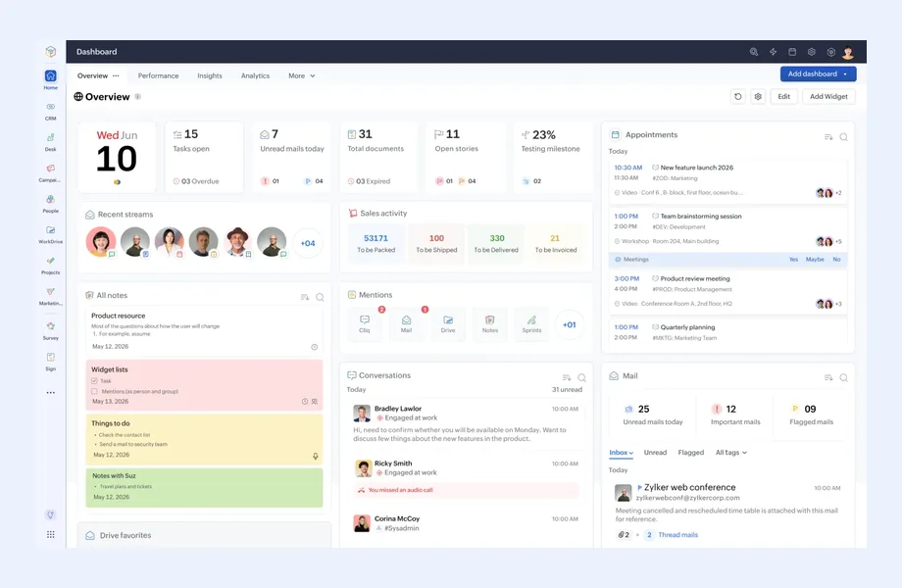
Task: Expand +01 more mentions
Action: click(x=569, y=324)
